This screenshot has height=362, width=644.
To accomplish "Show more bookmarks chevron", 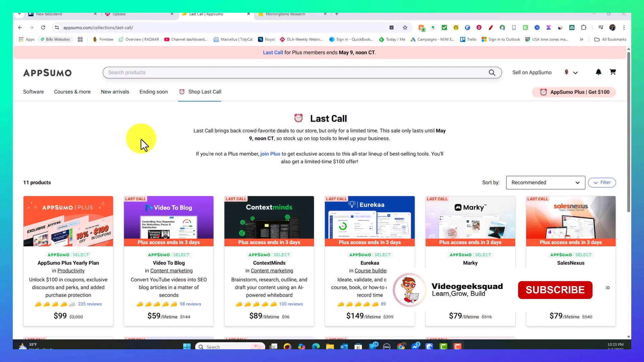I will tap(581, 39).
